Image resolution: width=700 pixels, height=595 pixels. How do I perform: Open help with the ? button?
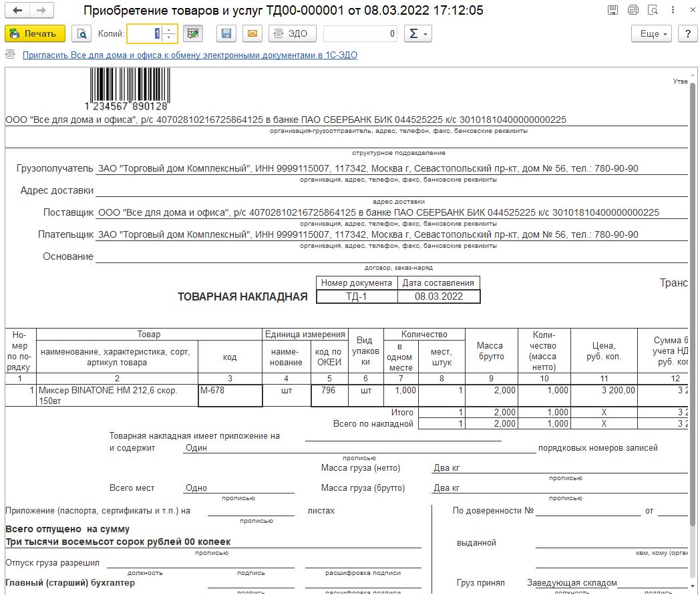coord(687,33)
